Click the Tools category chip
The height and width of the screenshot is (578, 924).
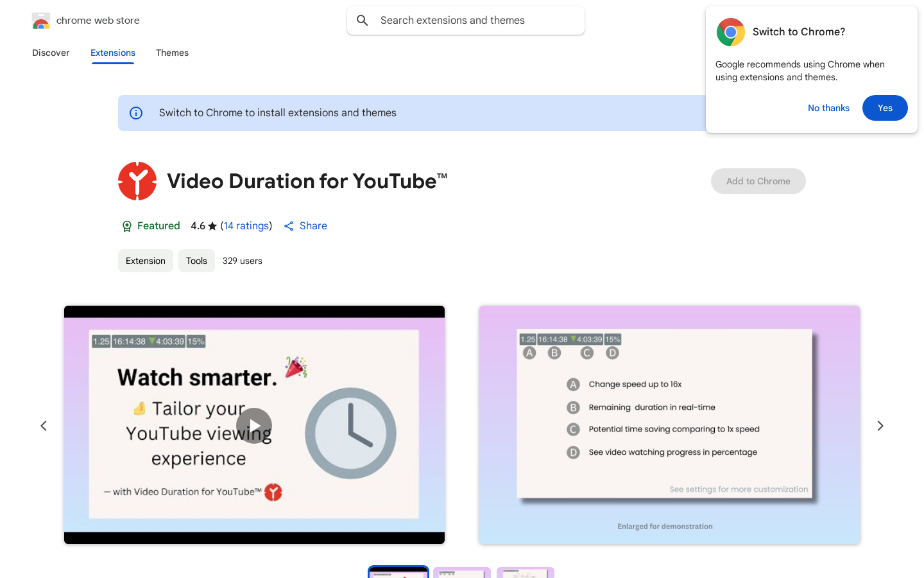pos(196,261)
